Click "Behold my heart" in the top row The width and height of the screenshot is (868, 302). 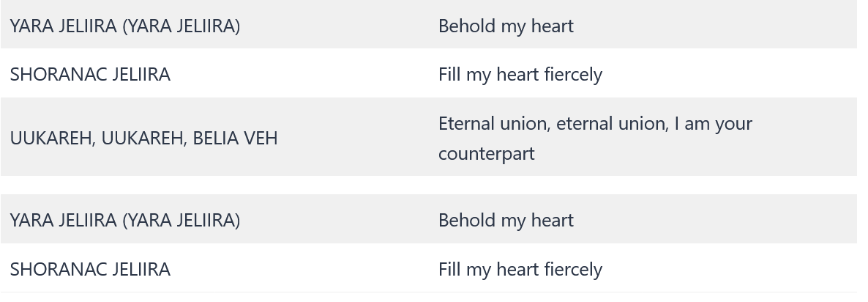point(506,26)
